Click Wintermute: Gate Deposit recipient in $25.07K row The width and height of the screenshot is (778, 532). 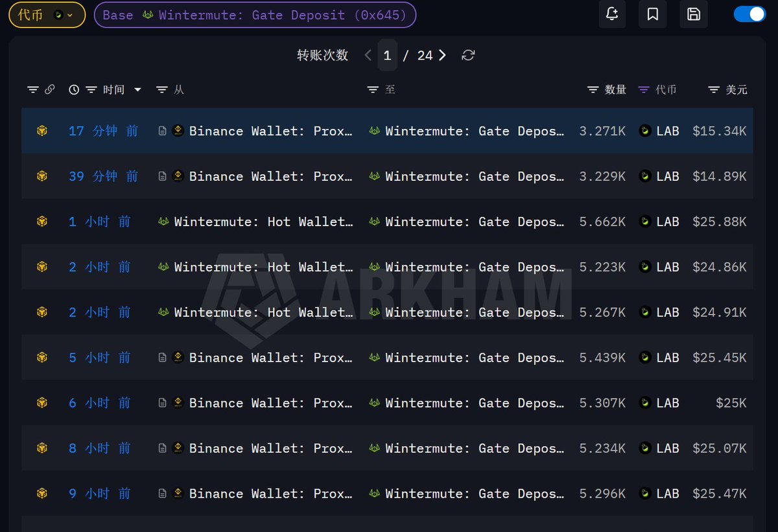click(x=475, y=448)
